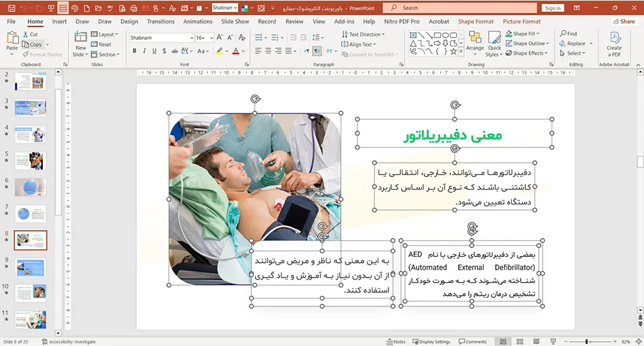The width and height of the screenshot is (644, 346).
Task: Click Create a PDF Acrobat button
Action: tap(614, 44)
